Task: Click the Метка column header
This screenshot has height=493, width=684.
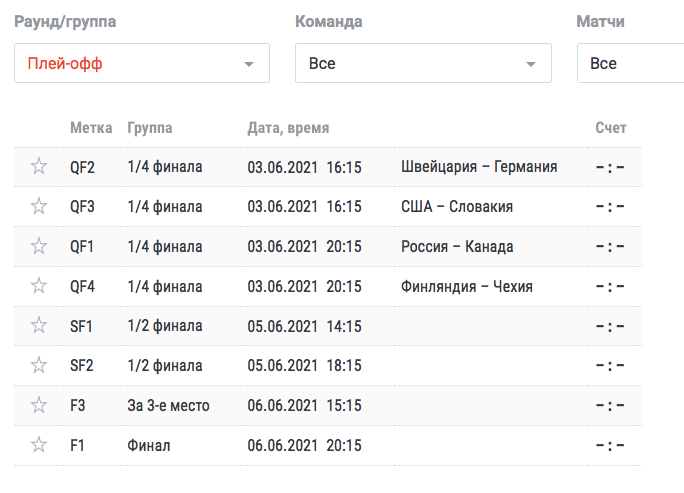Action: click(91, 128)
